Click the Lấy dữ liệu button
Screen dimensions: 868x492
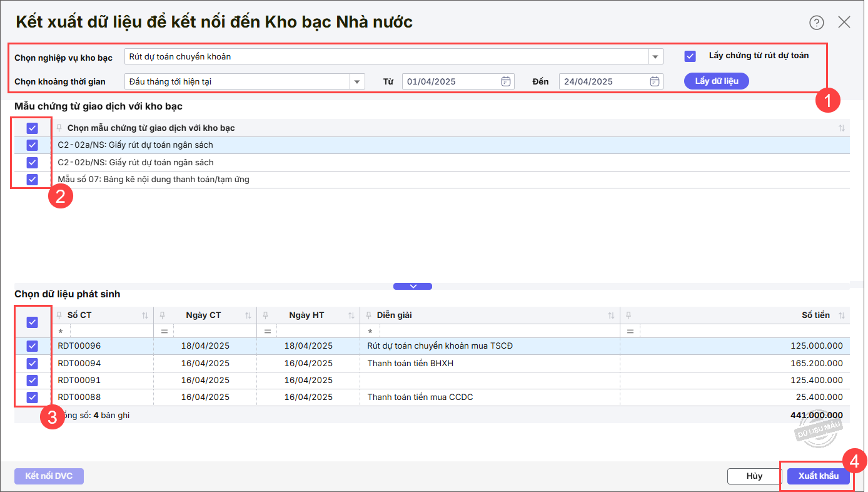(x=716, y=81)
